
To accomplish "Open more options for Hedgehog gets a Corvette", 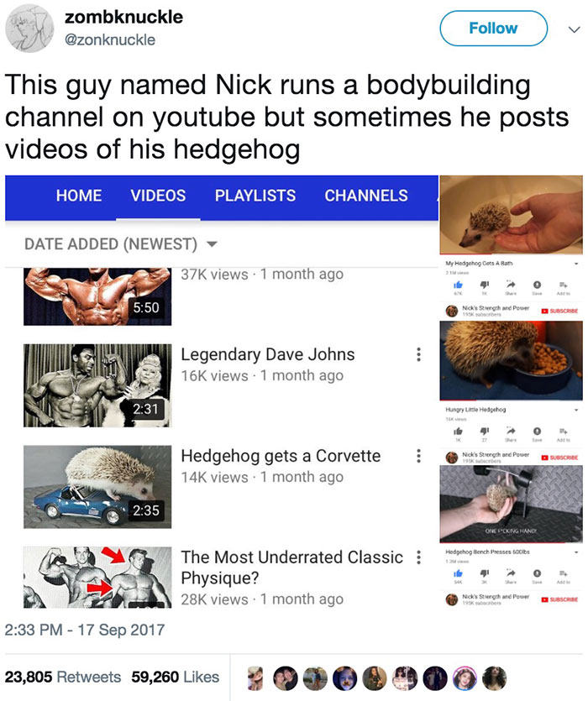I will click(418, 456).
